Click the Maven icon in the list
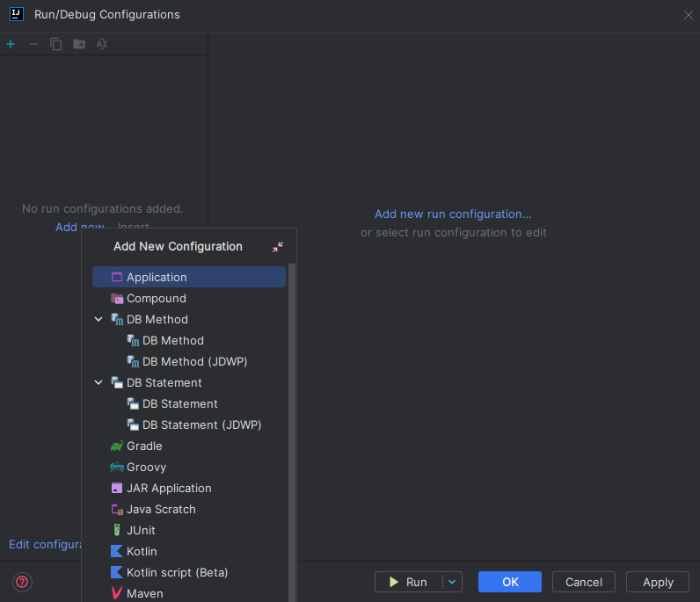 (116, 593)
